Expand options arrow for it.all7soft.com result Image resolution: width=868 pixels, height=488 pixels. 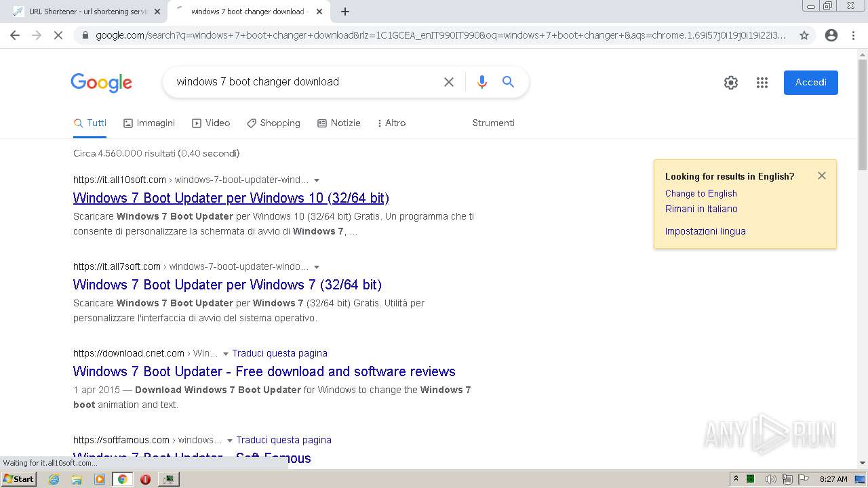[317, 267]
